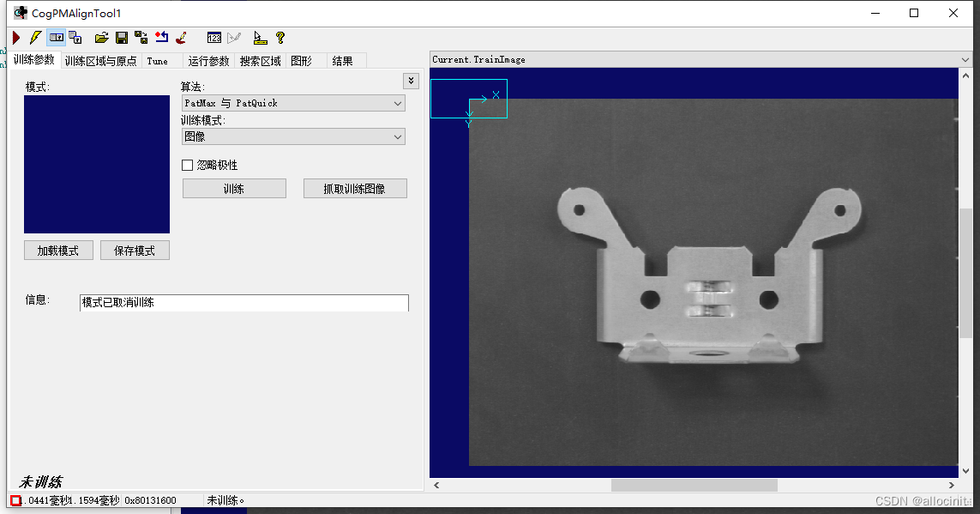
Task: Minimize the CogPMAlignTool1 window
Action: click(x=875, y=13)
